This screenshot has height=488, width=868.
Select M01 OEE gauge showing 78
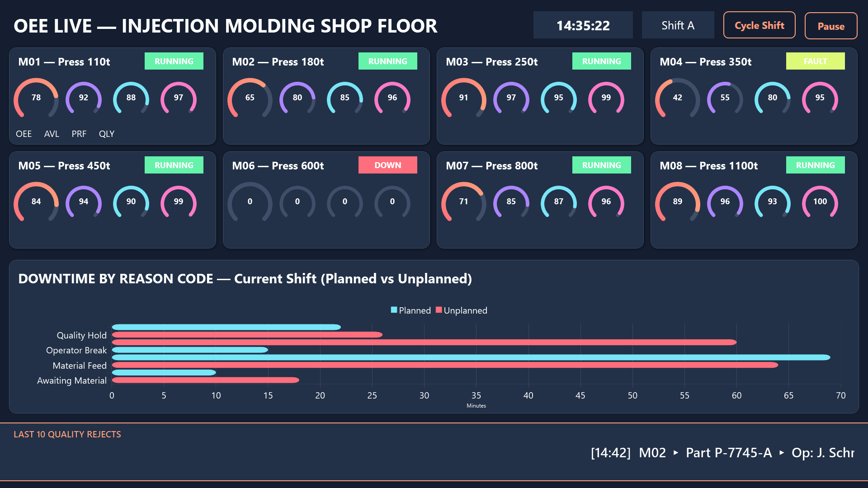point(36,98)
